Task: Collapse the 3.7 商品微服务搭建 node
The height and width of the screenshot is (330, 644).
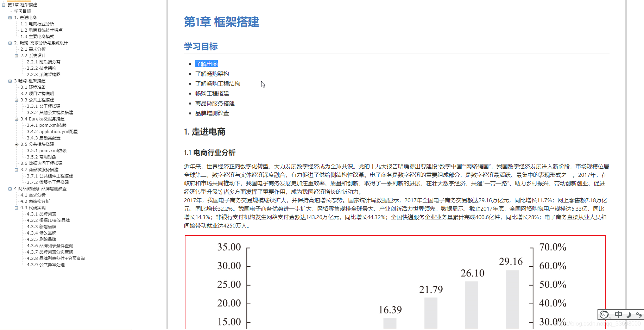Action: 16,170
